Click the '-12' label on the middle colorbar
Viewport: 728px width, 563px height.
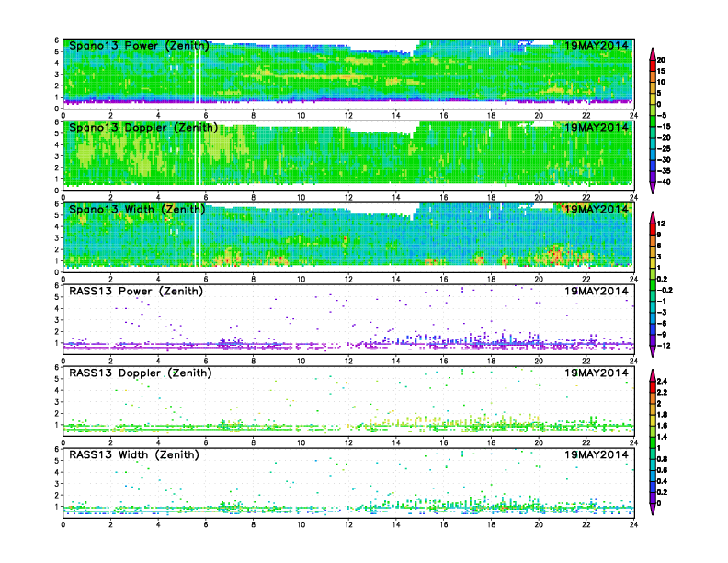tap(664, 346)
